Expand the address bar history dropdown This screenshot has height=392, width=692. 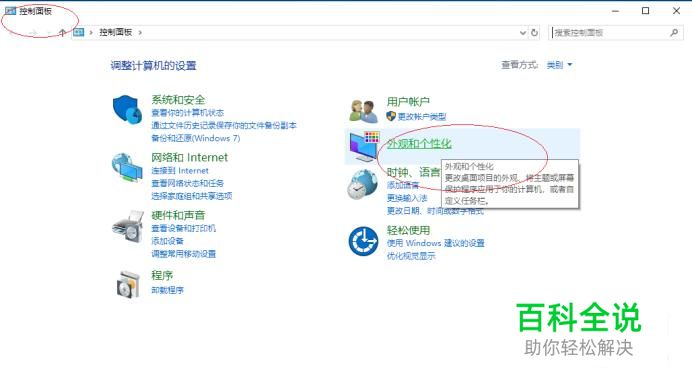click(523, 33)
